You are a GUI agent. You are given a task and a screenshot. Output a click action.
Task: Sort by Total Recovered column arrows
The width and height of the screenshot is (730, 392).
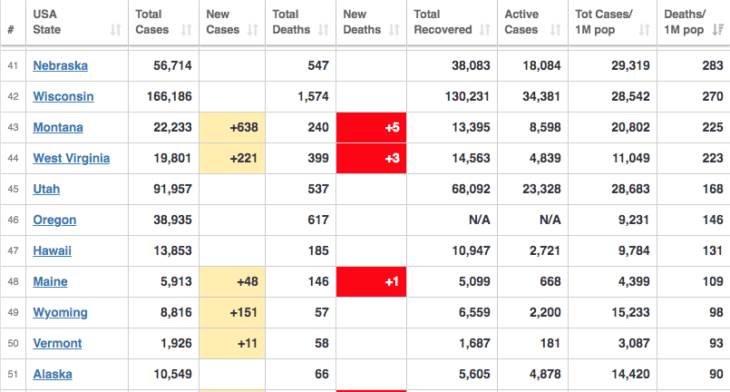485,30
